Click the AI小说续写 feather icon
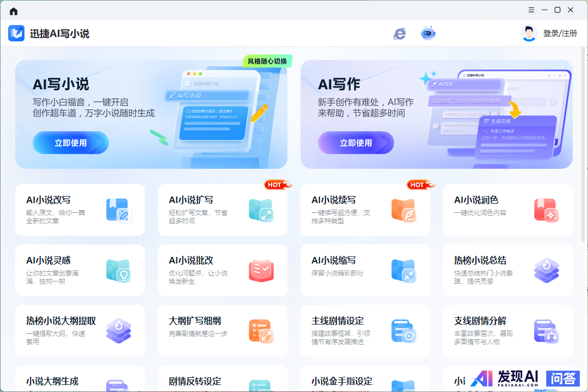588x392 pixels. 404,211
